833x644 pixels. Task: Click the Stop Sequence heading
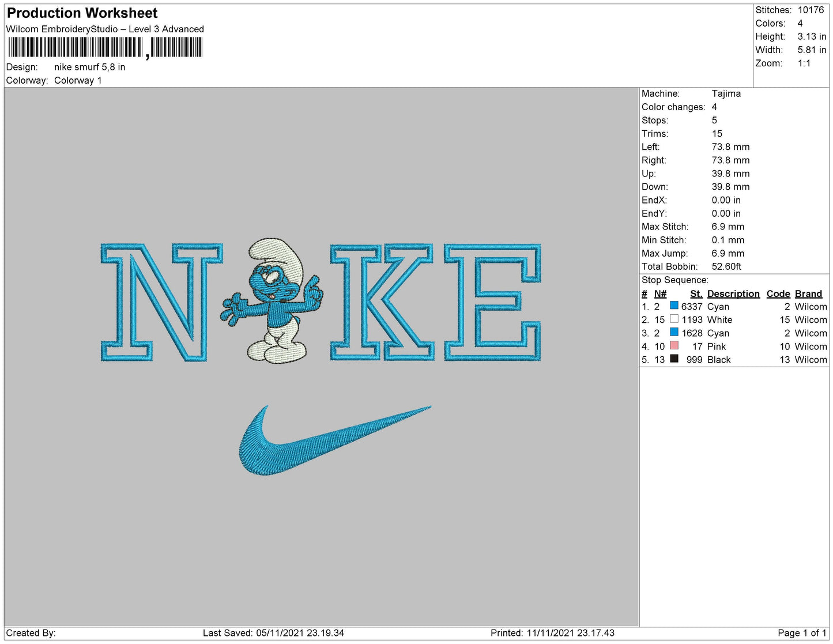coord(674,280)
